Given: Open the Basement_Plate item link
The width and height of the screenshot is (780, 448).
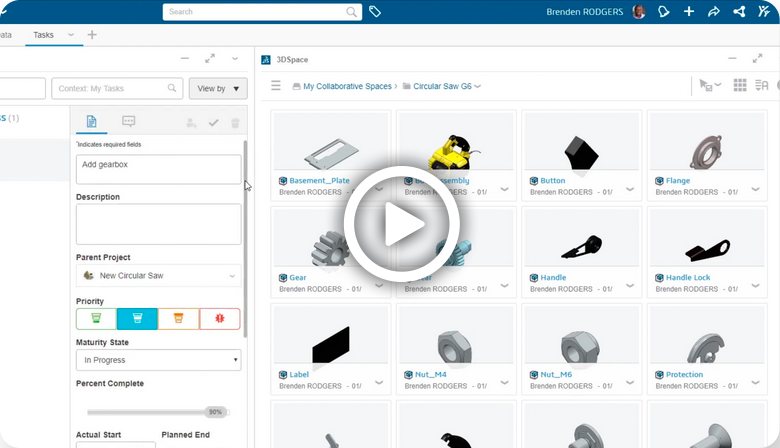Looking at the screenshot, I should [x=319, y=180].
